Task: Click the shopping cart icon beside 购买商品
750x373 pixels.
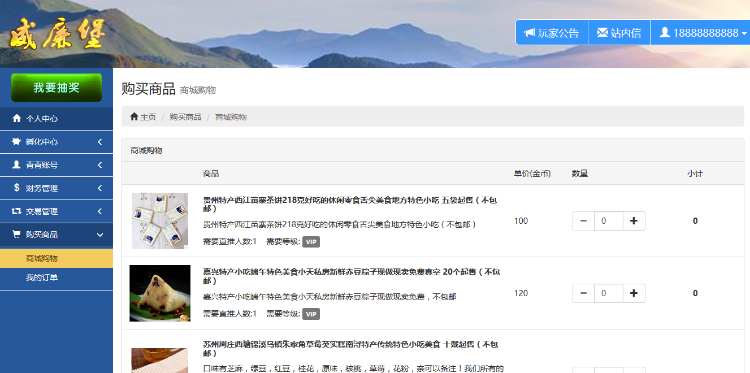Action: 16,234
